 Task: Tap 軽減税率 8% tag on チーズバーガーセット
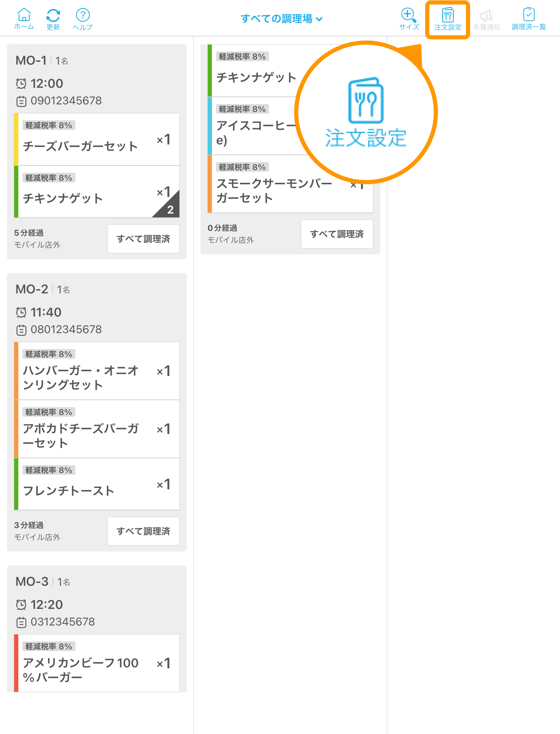tap(49, 125)
